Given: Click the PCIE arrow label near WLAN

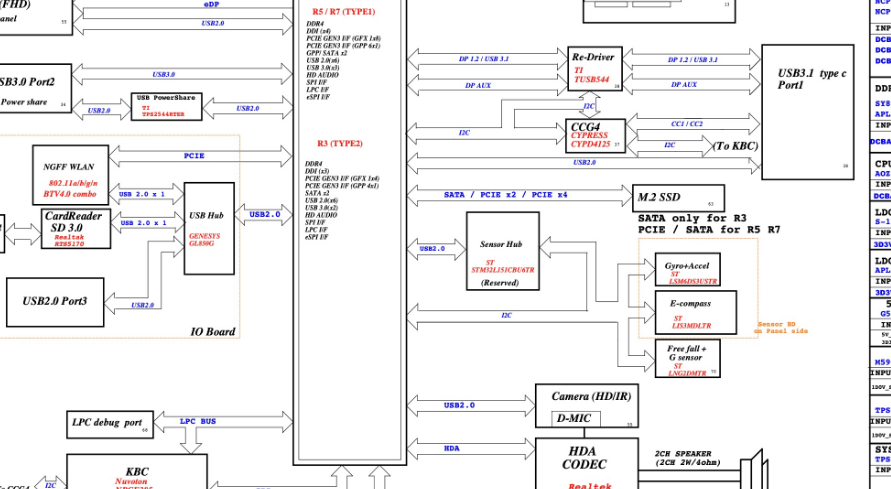Looking at the screenshot, I should click(x=194, y=156).
